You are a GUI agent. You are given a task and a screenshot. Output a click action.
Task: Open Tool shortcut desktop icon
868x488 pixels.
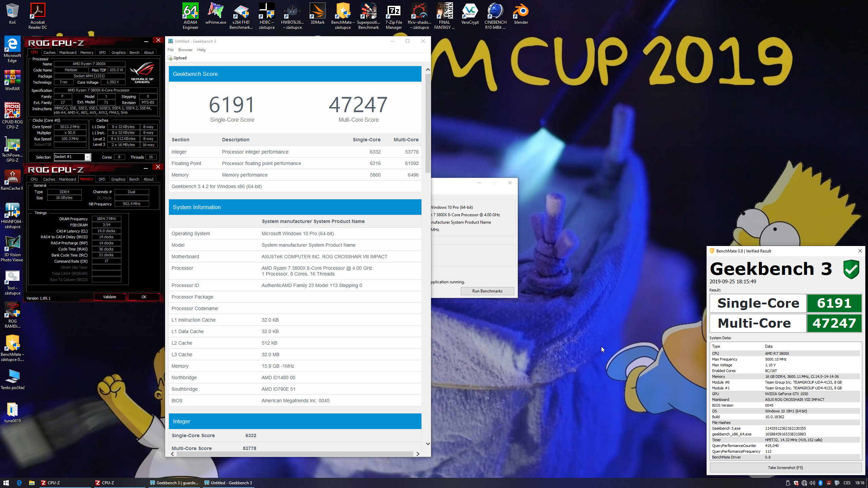coord(12,282)
